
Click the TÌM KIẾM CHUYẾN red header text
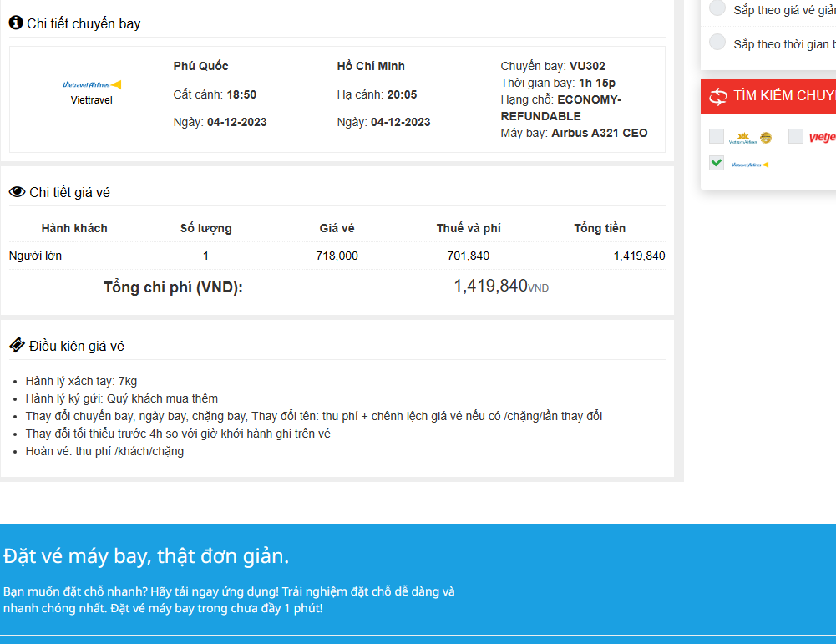pos(783,96)
